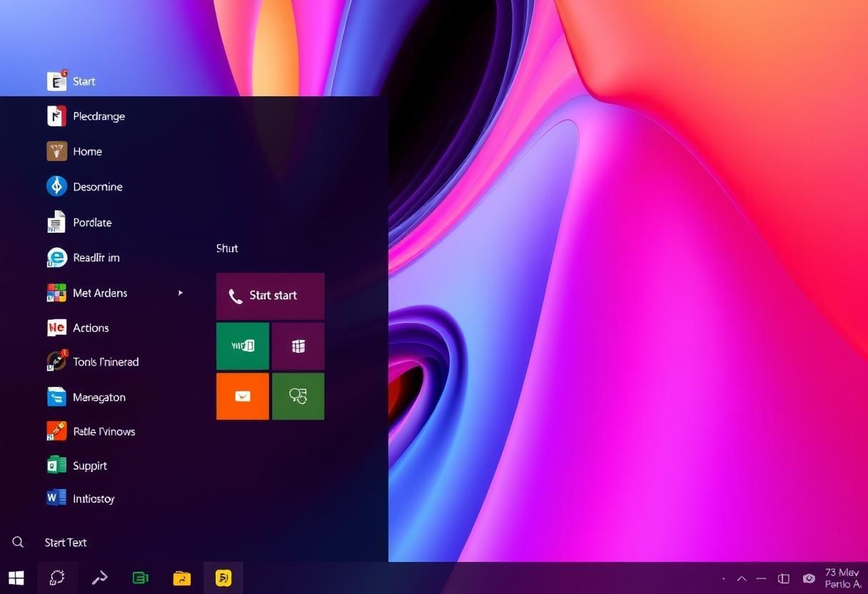The height and width of the screenshot is (594, 868).
Task: Show hidden tray icons chevron
Action: 742,579
